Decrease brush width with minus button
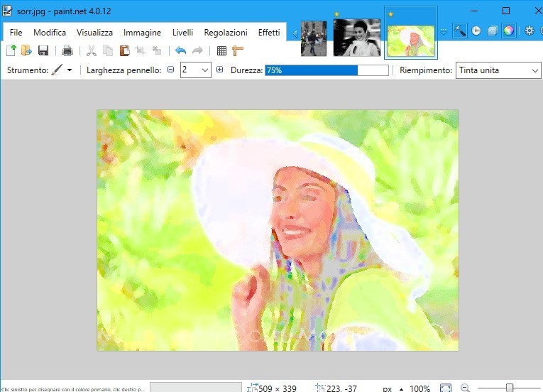Screen dimensions: 543x392 click(x=170, y=70)
